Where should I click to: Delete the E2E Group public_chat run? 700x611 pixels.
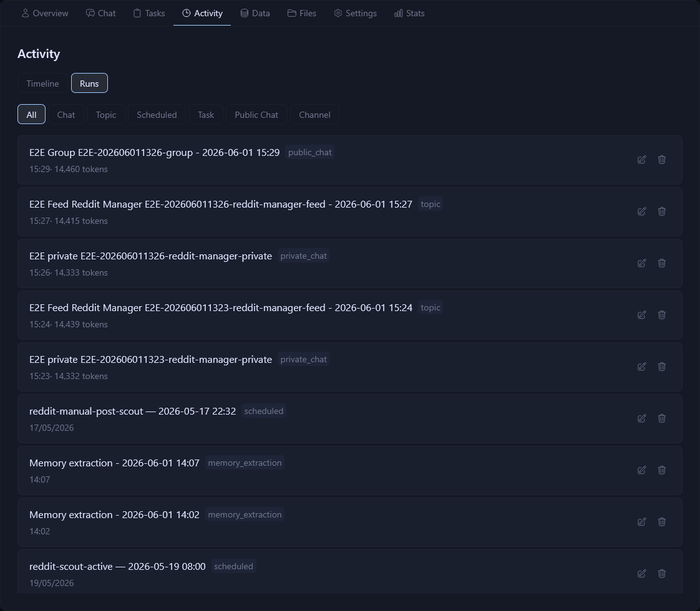pos(661,160)
